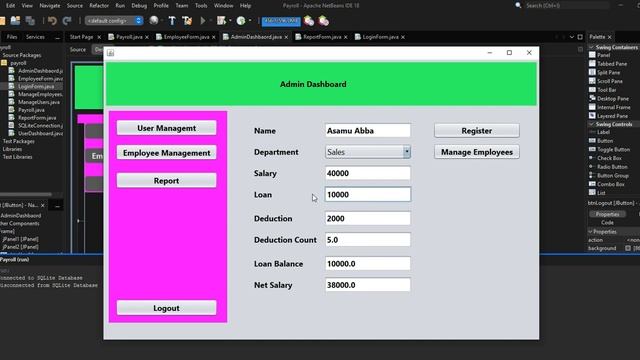Click the Manage Employees button
Image resolution: width=640 pixels, height=360 pixels.
coord(477,152)
